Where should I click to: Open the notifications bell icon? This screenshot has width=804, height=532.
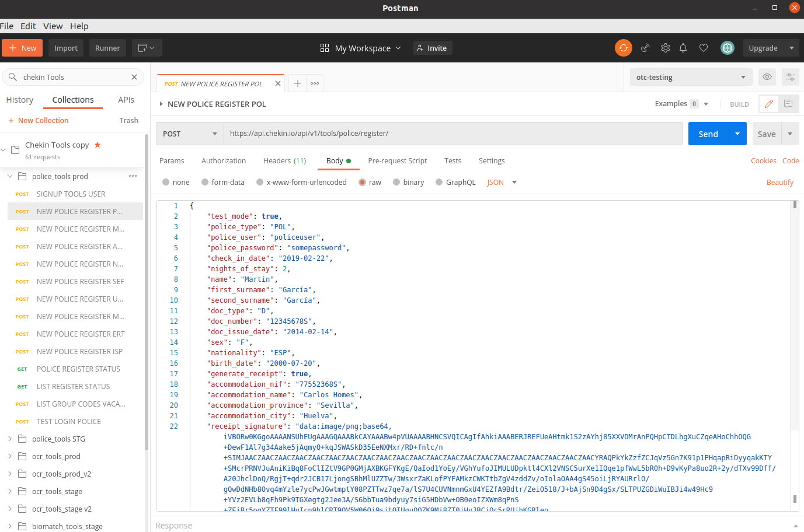pyautogui.click(x=683, y=48)
